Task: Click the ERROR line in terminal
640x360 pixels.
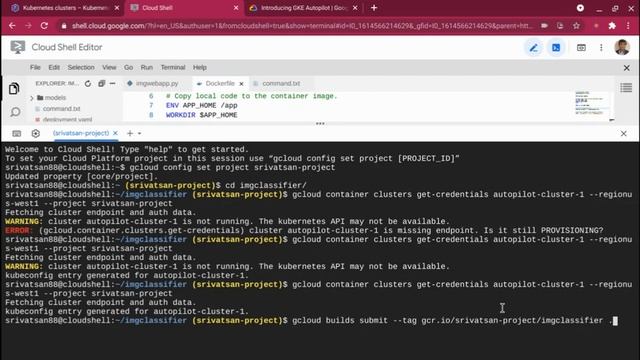Action: click(304, 231)
